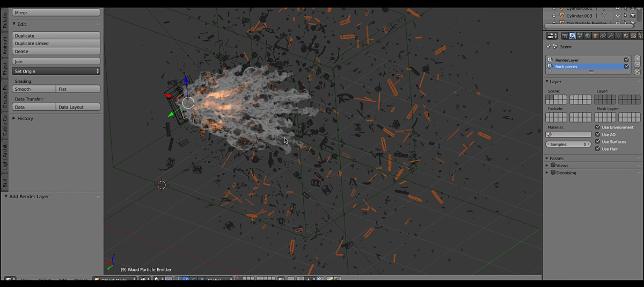Toggle renderability camera of Cylinder.003
The width and height of the screenshot is (644, 287).
point(633,16)
